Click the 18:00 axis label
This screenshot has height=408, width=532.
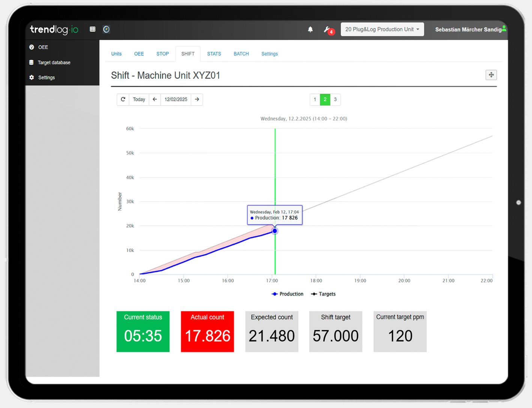316,280
